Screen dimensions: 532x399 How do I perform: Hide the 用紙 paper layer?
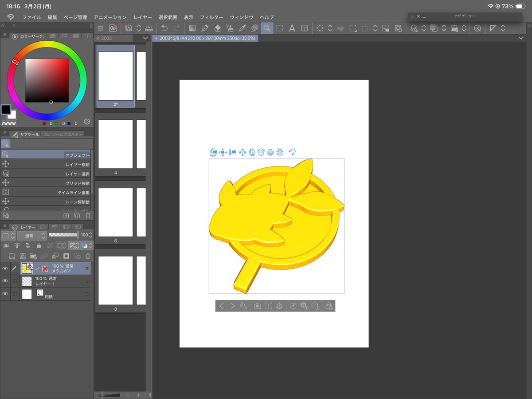5,293
